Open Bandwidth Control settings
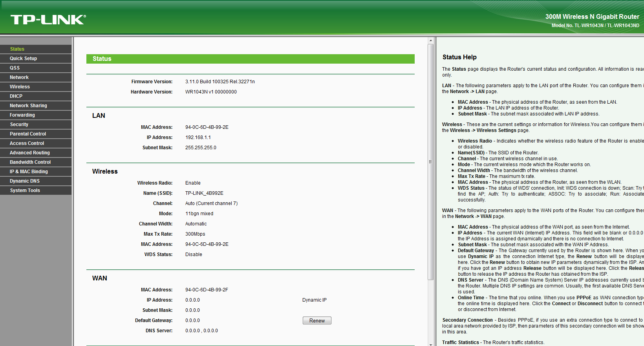Viewport: 644px width, 346px height. point(36,162)
